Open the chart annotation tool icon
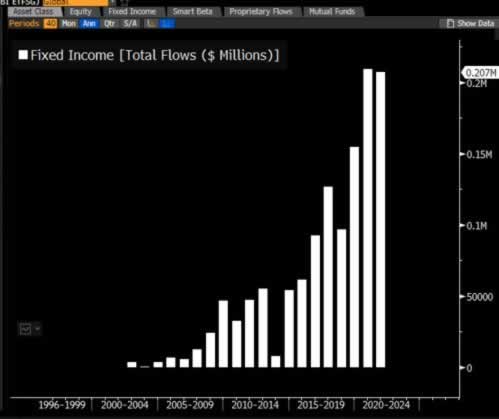The image size is (499, 419). [25, 329]
